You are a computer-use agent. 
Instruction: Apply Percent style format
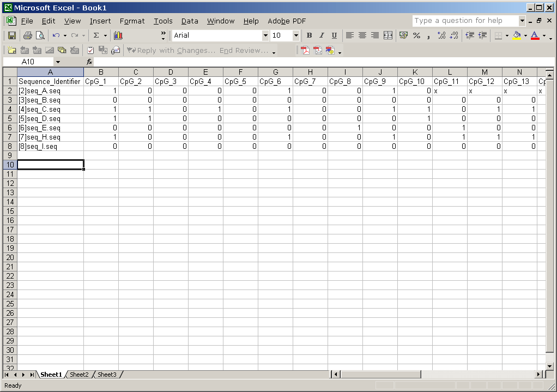(417, 35)
